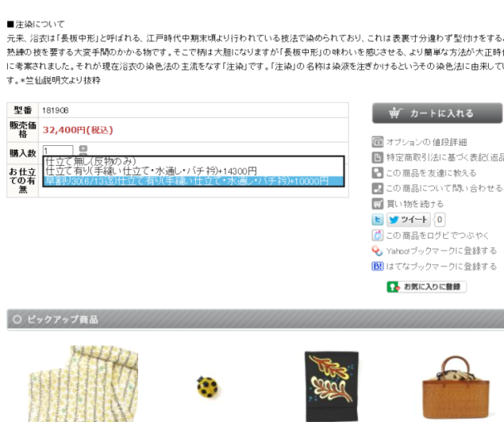Select 早割り30 +10000円 tailoring option

point(194,181)
